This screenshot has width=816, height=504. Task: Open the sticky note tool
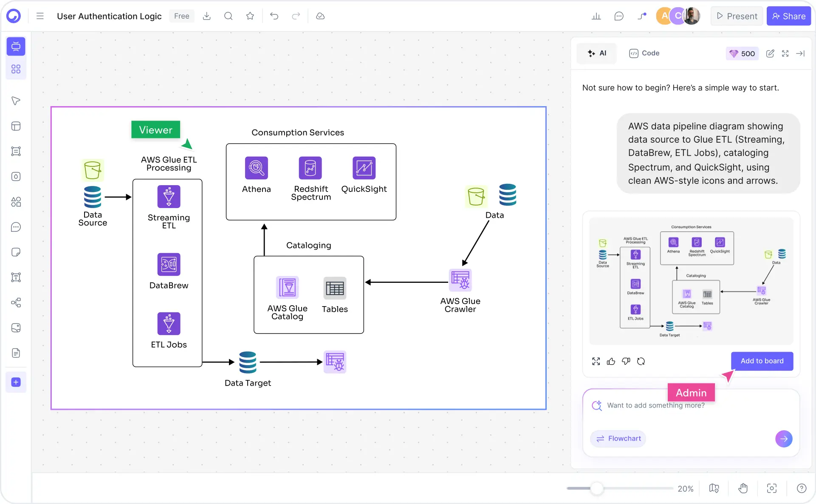16,252
